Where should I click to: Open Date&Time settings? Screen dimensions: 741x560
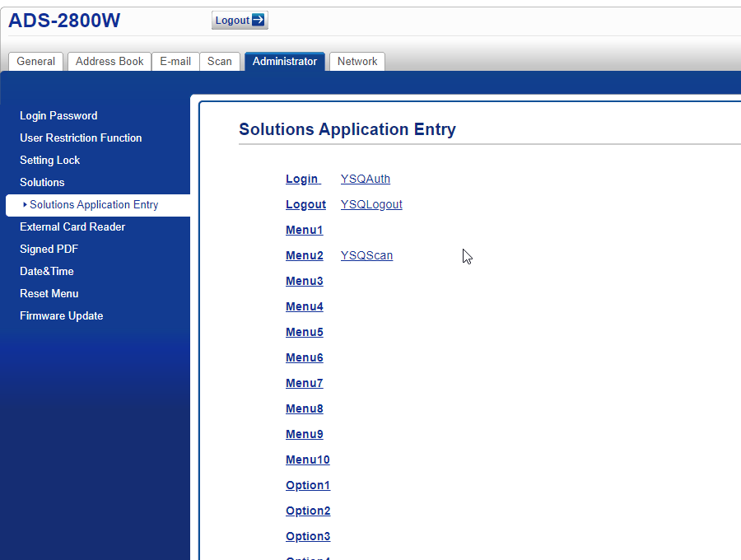[47, 272]
